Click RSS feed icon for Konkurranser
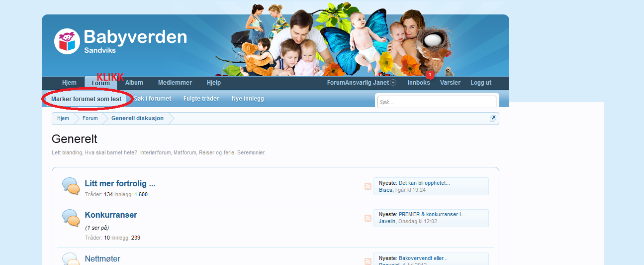The image size is (644, 265). coord(368,218)
